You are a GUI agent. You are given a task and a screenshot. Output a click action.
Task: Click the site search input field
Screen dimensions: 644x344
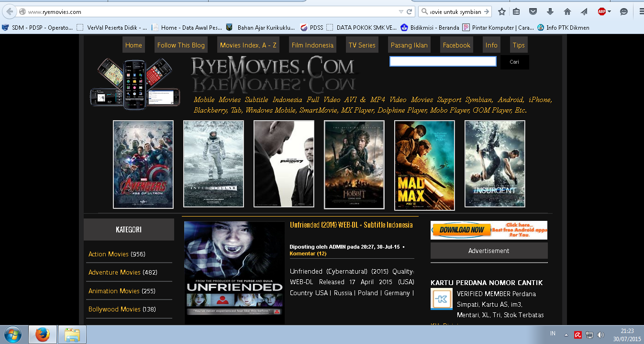(443, 61)
